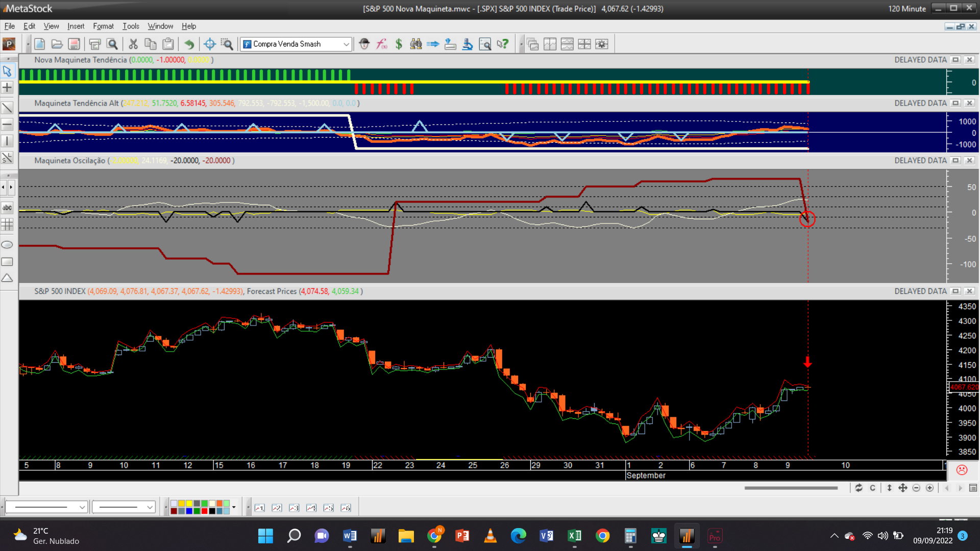Image resolution: width=980 pixels, height=551 pixels.
Task: Open the Indicator Builder f(x) icon
Action: (x=382, y=44)
